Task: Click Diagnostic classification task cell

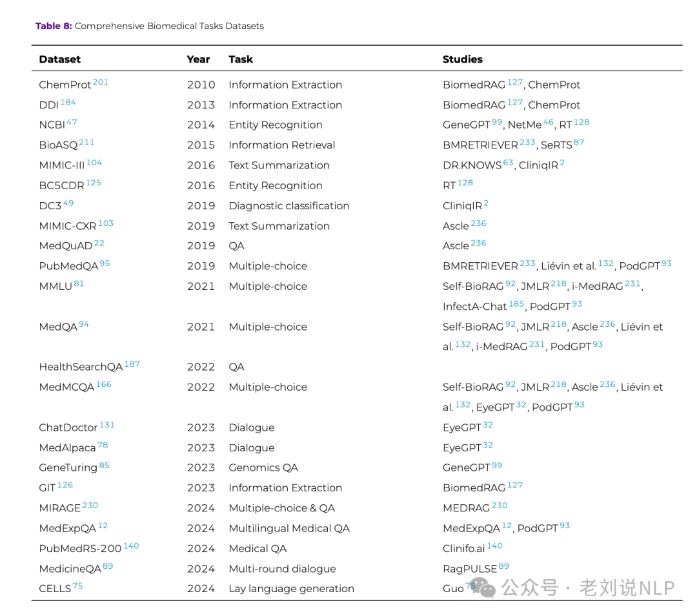Action: click(289, 206)
